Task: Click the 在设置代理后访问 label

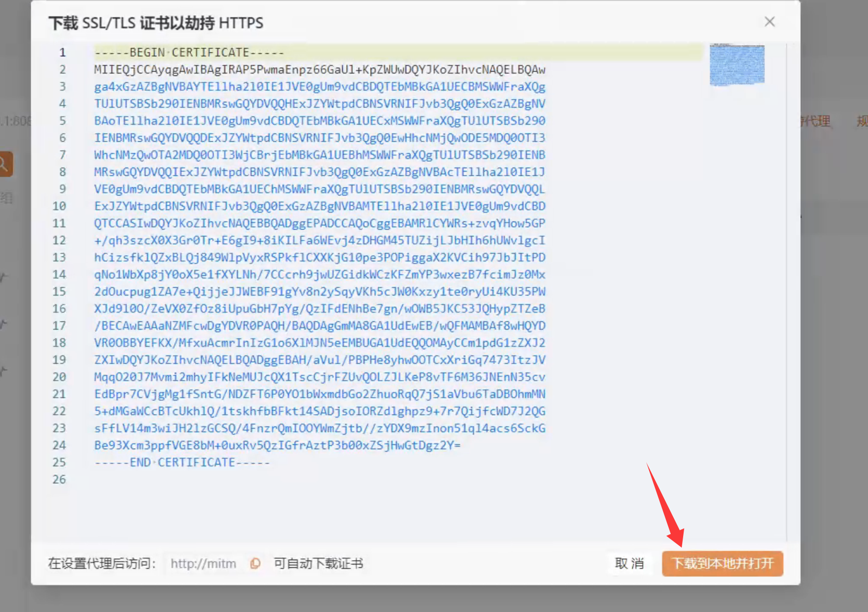Action: [102, 563]
